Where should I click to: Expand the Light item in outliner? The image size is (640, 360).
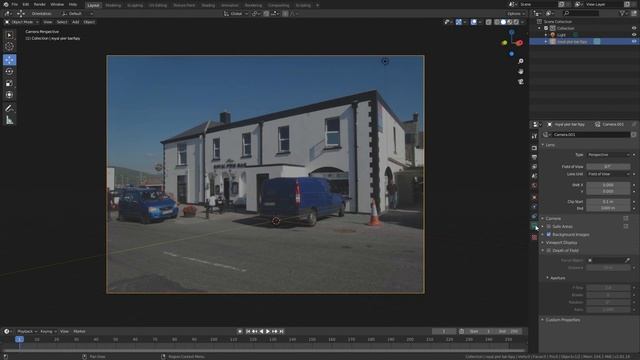click(x=546, y=35)
